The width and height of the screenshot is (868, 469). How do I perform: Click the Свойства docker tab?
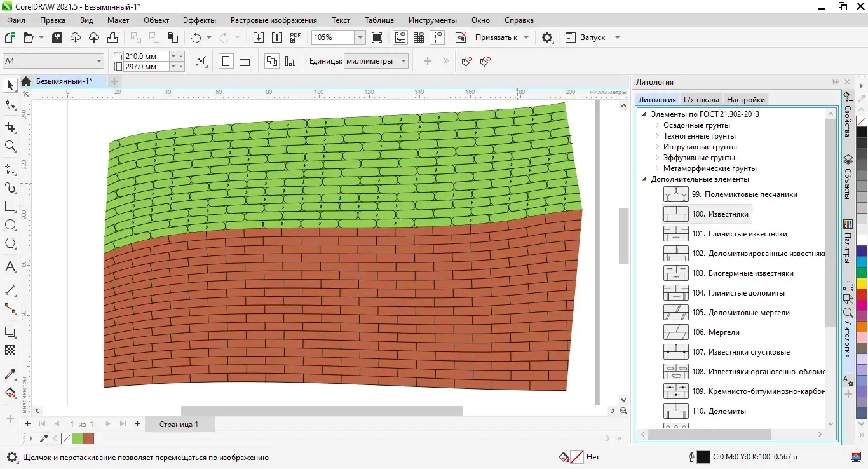(x=848, y=116)
